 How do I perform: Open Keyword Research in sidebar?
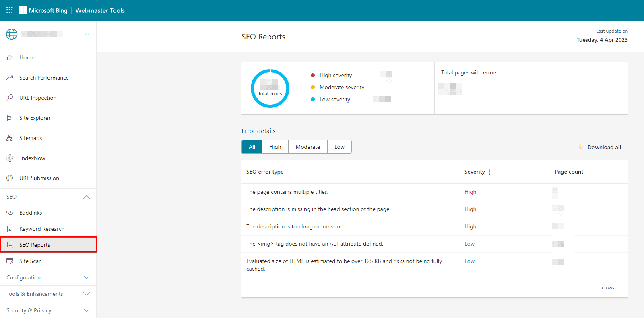tap(42, 229)
